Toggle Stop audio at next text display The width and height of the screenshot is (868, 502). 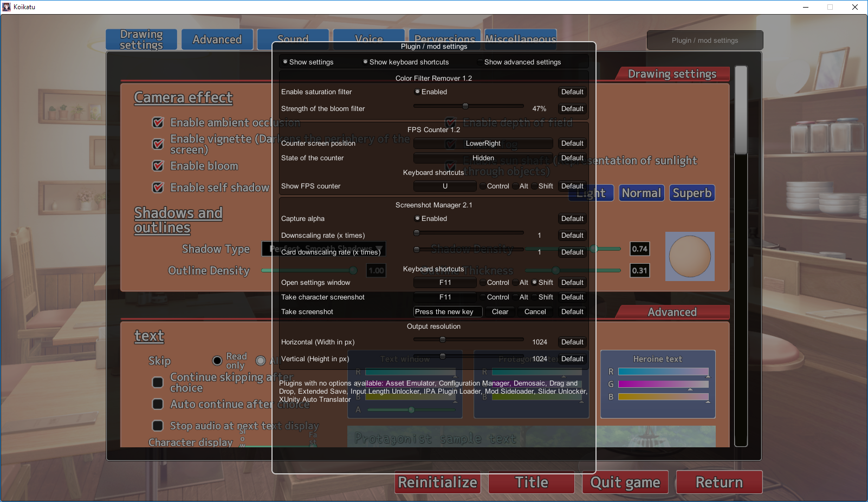[158, 426]
